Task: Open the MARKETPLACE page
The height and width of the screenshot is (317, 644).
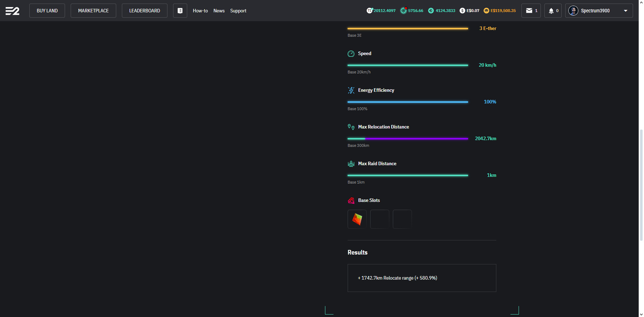Action: [x=93, y=11]
